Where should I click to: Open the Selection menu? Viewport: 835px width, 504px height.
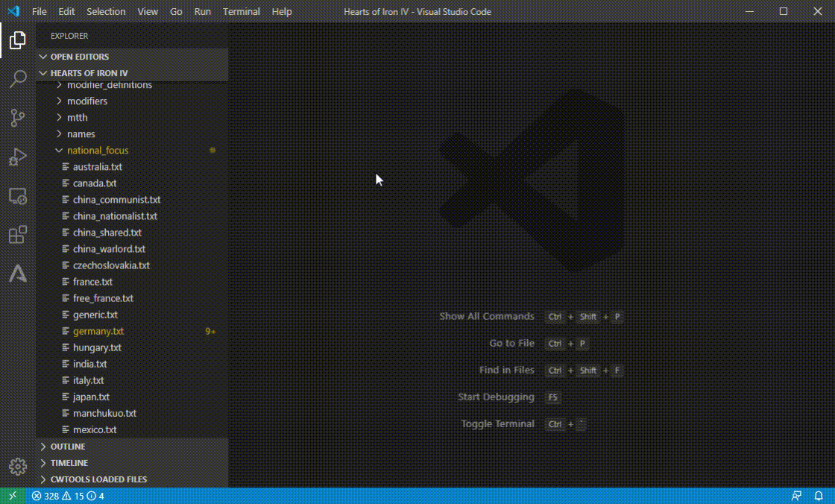pyautogui.click(x=106, y=11)
